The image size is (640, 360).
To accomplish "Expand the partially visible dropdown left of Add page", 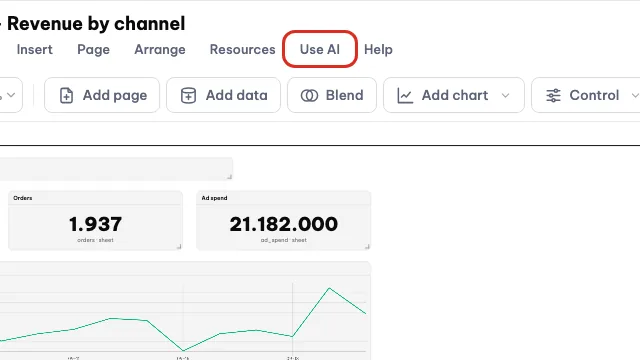I will 11,95.
